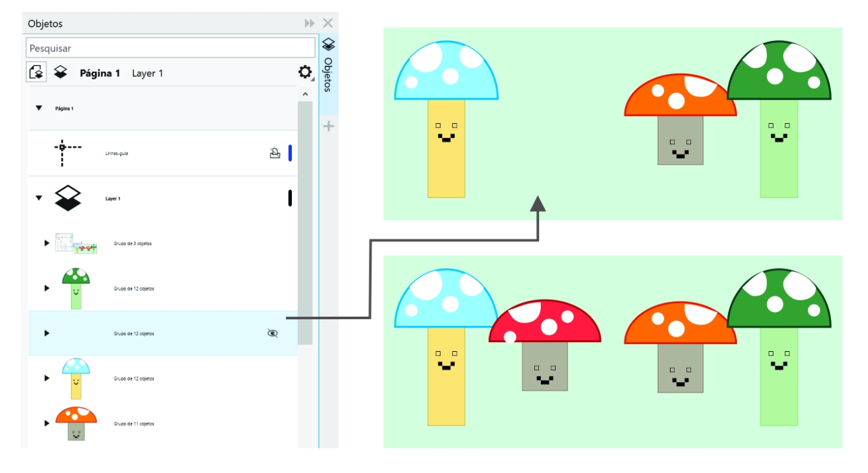
Task: Open the Objetos panel settings gear
Action: pos(304,73)
